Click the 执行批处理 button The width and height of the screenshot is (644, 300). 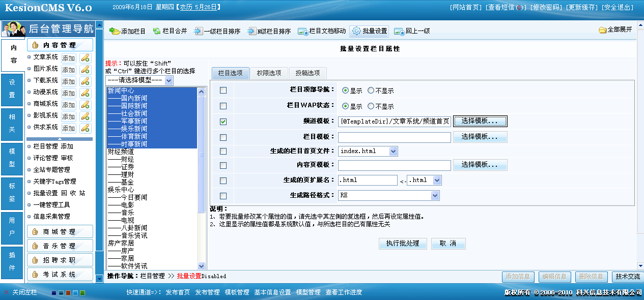(x=402, y=244)
